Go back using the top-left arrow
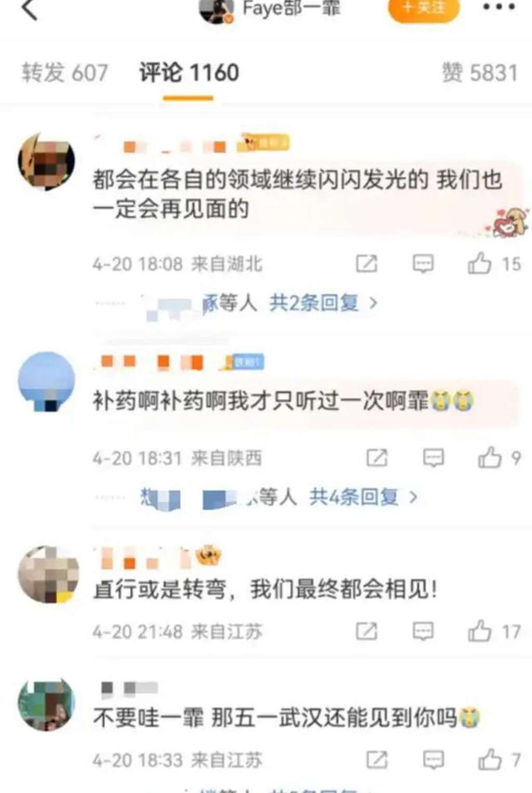532x793 pixels. coord(30,9)
